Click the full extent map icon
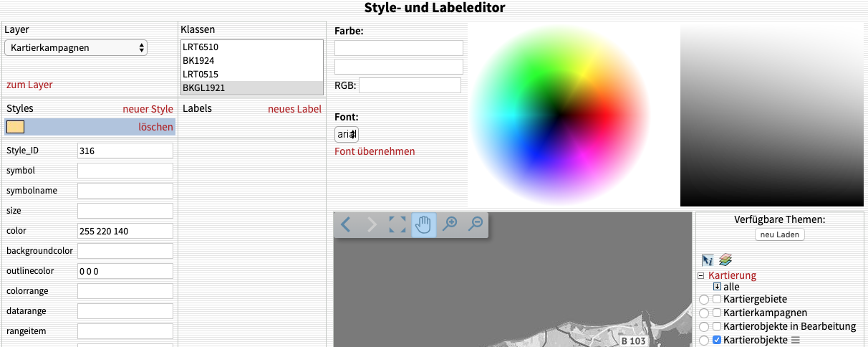This screenshot has height=347, width=868. coord(397,224)
